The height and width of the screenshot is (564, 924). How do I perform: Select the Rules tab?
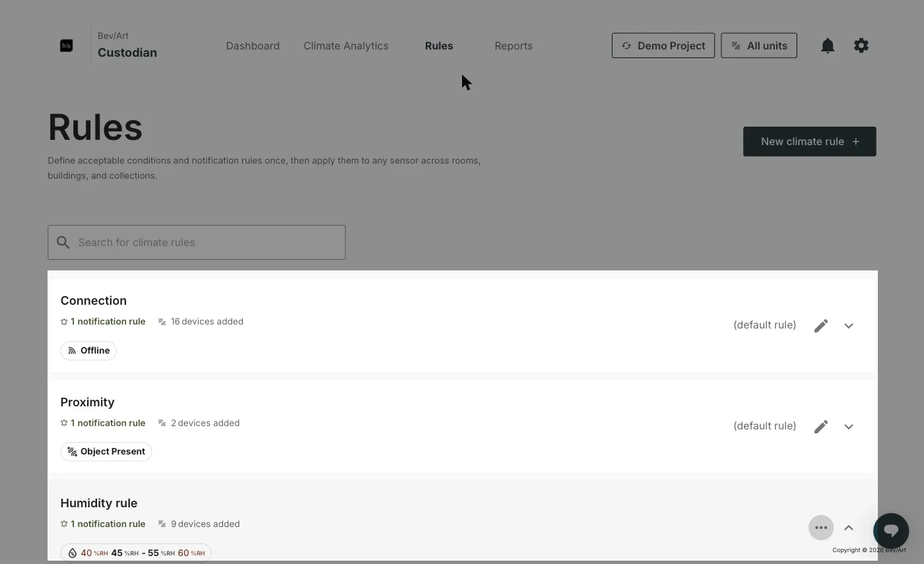tap(439, 46)
